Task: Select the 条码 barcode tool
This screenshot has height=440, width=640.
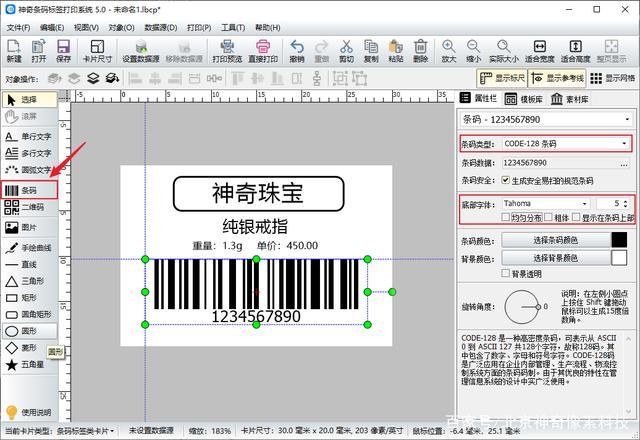Action: 29,190
